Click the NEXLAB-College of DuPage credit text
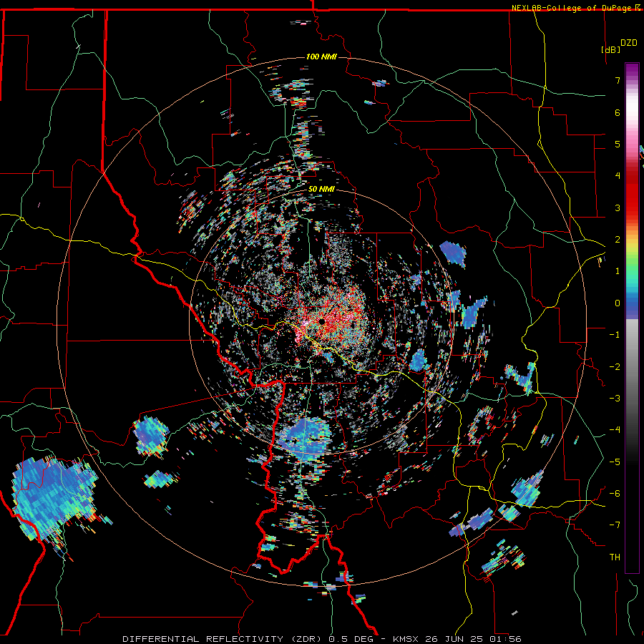This screenshot has width=644, height=644. click(572, 8)
